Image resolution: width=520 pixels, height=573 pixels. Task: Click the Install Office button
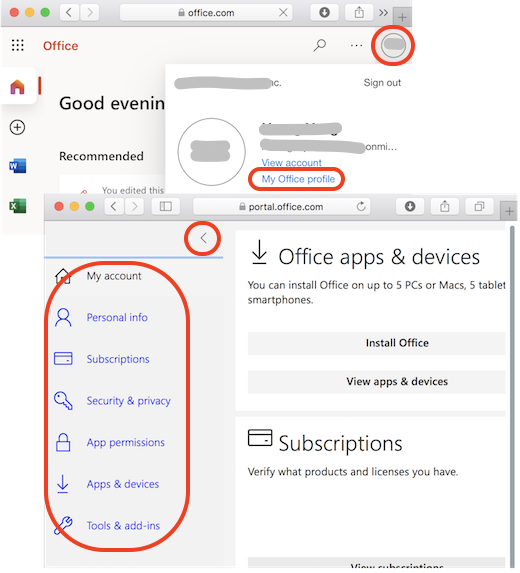(x=376, y=343)
